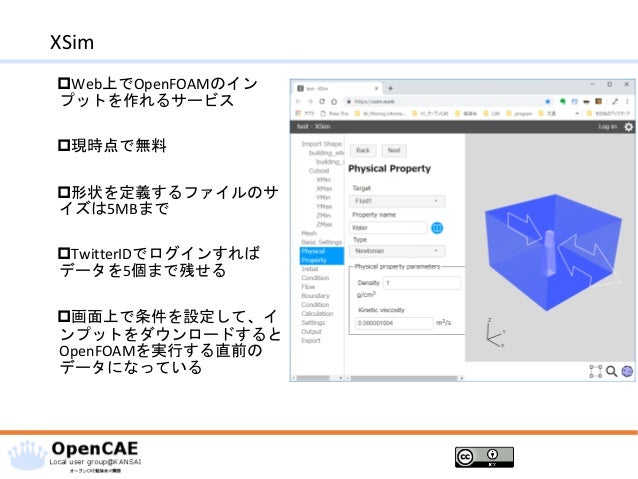Open the Chrome three-dot menu
This screenshot has width=638, height=479.
pos(627,101)
